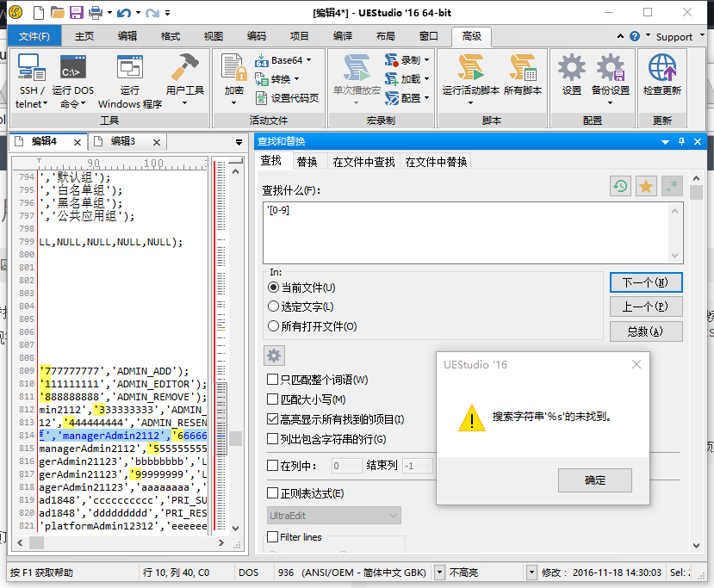Expand the Base64 dropdown arrow
Screen dimensions: 714x588
308,60
